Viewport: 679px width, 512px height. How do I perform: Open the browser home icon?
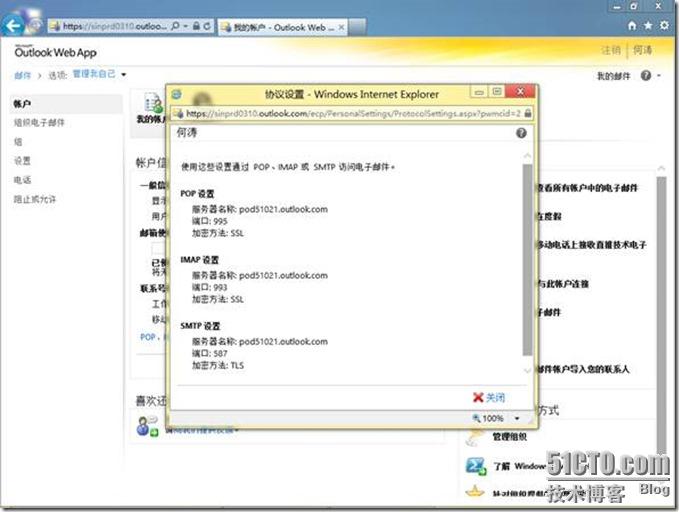pyautogui.click(x=632, y=26)
